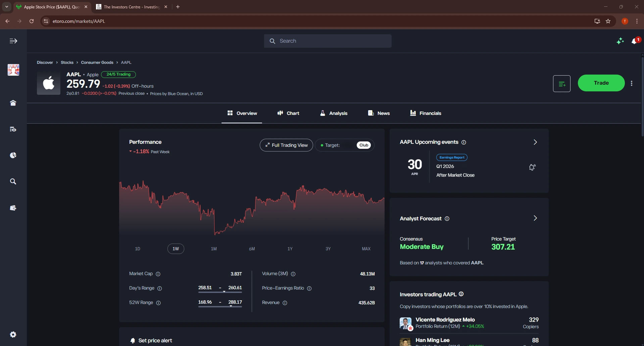Click the 307.21 price target value
This screenshot has height=346, width=644.
[x=503, y=247]
